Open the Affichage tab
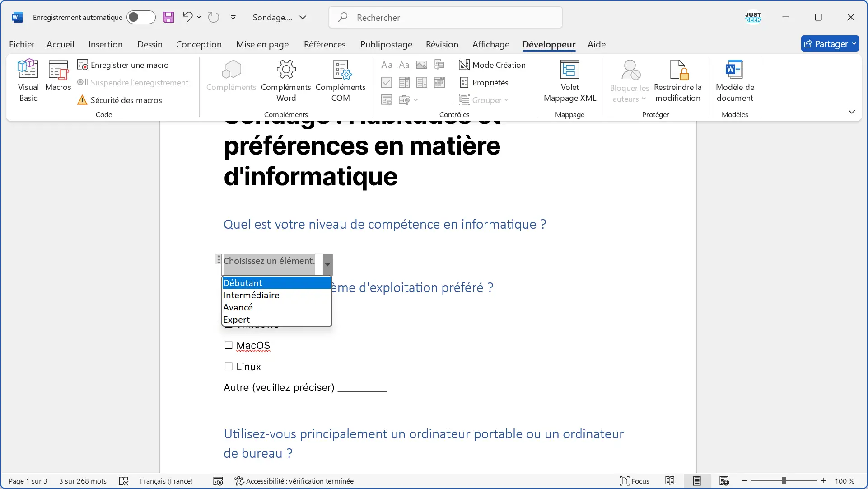This screenshot has width=868, height=489. coord(491,44)
